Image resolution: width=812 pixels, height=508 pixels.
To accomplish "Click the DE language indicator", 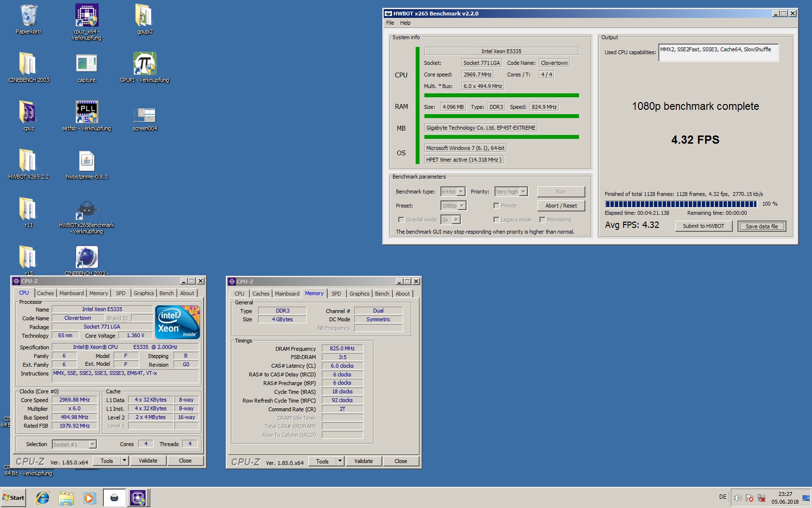I will (723, 497).
